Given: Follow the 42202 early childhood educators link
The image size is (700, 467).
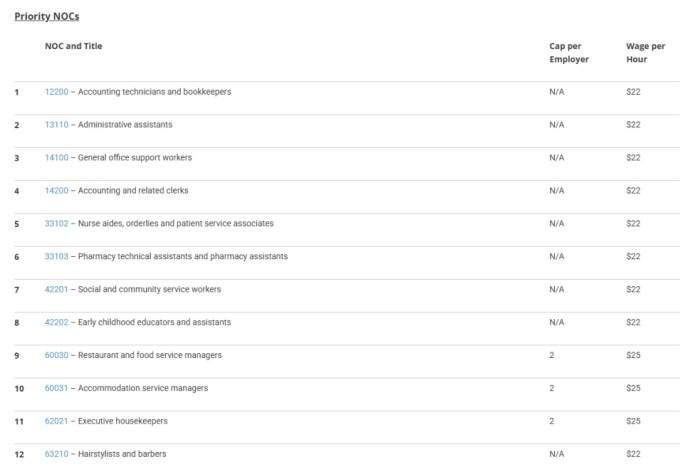Looking at the screenshot, I should coord(56,323).
